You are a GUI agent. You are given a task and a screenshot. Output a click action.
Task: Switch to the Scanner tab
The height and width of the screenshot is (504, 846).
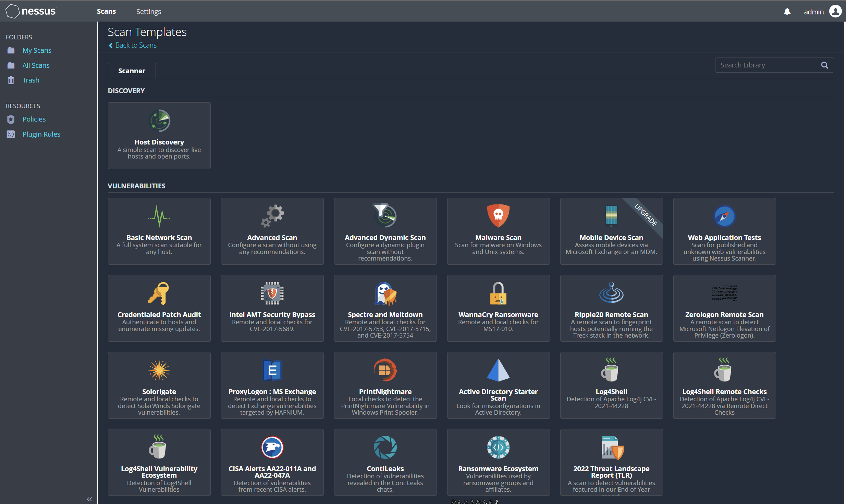(132, 71)
